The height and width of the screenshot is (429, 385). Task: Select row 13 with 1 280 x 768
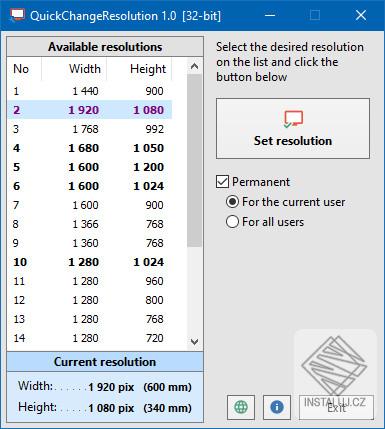coord(89,319)
